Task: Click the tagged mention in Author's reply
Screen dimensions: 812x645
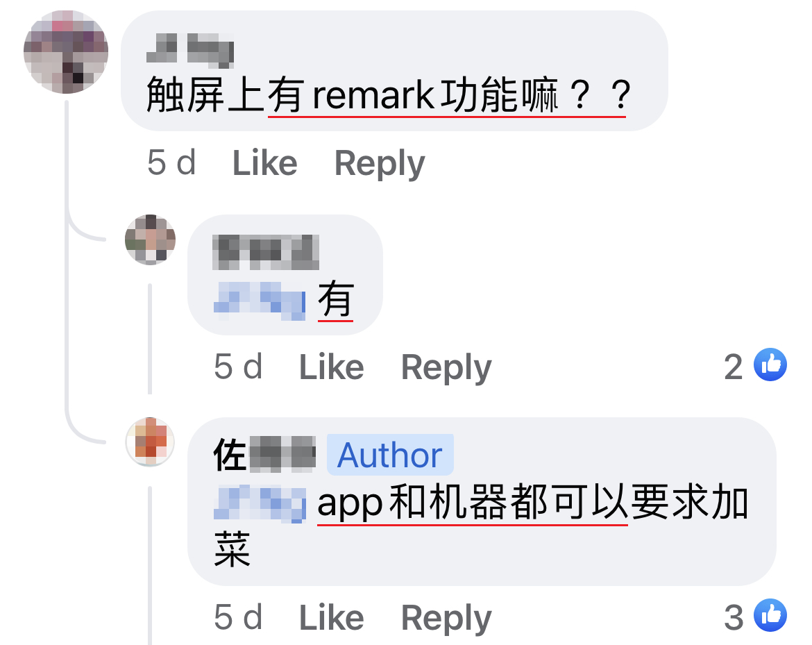Action: 260,503
